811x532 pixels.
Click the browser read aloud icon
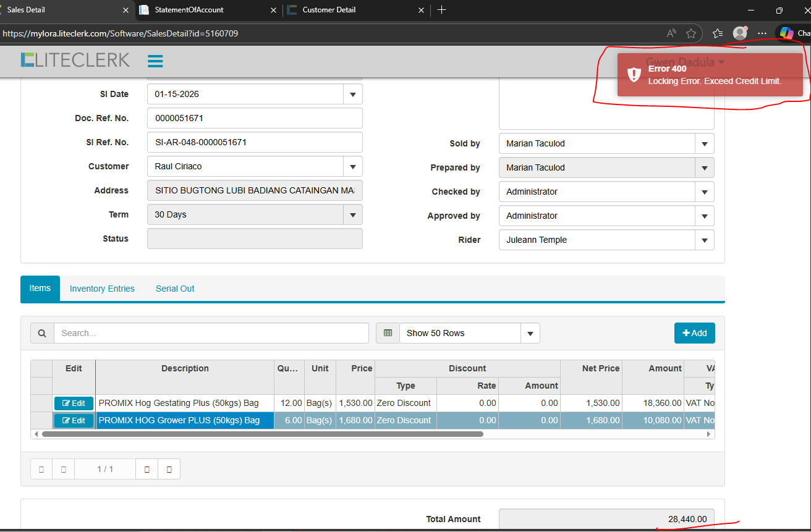671,33
